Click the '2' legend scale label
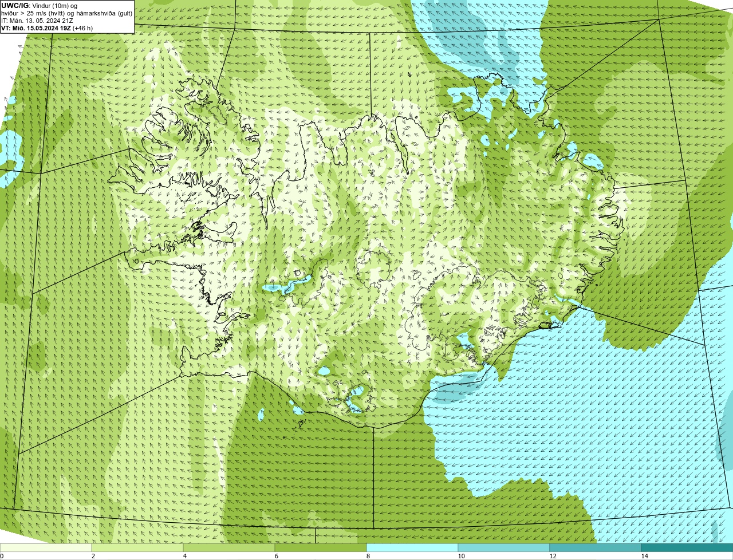The height and width of the screenshot is (560, 733). click(93, 556)
